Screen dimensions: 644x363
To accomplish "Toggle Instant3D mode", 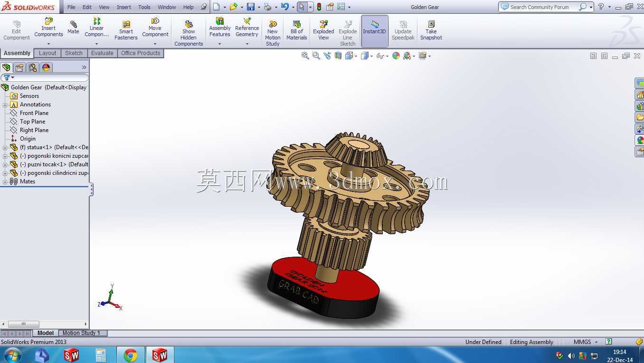I will [375, 31].
